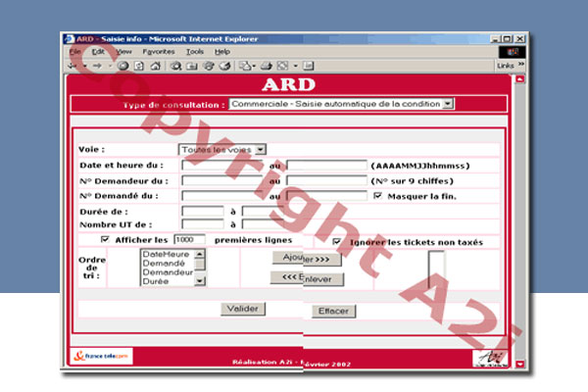Image resolution: width=588 pixels, height=392 pixels.
Task: Click the Effacer button
Action: pyautogui.click(x=333, y=311)
